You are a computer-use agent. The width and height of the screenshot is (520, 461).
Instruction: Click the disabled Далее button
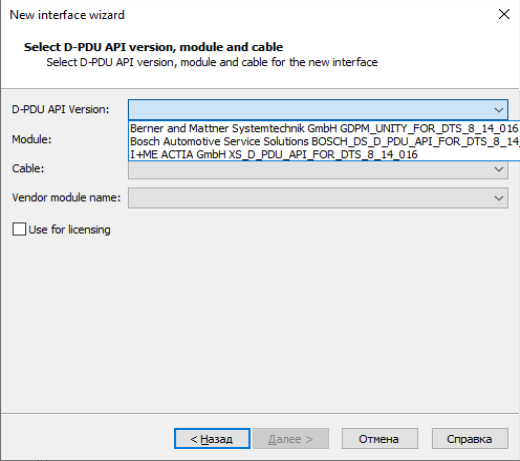(x=291, y=439)
